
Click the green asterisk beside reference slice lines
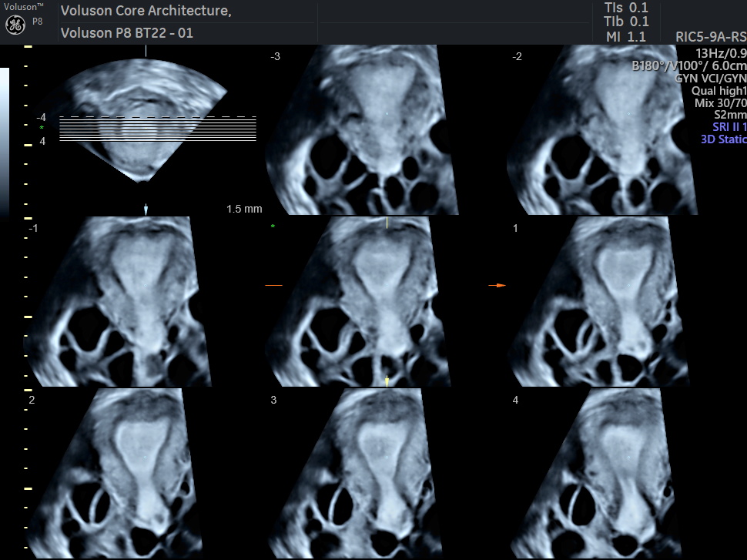coord(42,129)
